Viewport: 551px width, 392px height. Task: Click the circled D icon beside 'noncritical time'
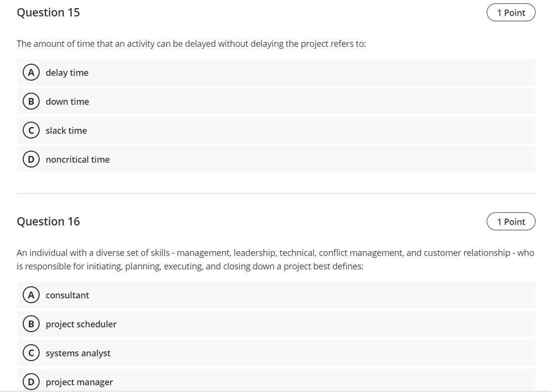(31, 159)
